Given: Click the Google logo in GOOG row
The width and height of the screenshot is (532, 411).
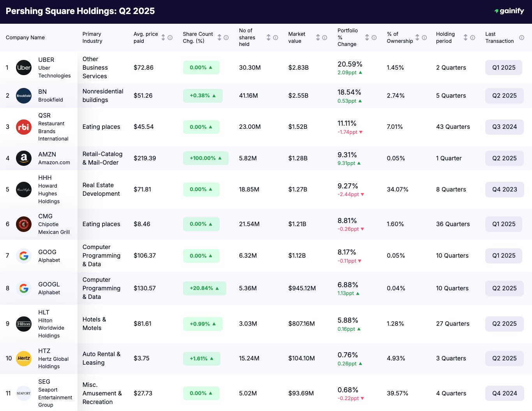Looking at the screenshot, I should pos(24,256).
